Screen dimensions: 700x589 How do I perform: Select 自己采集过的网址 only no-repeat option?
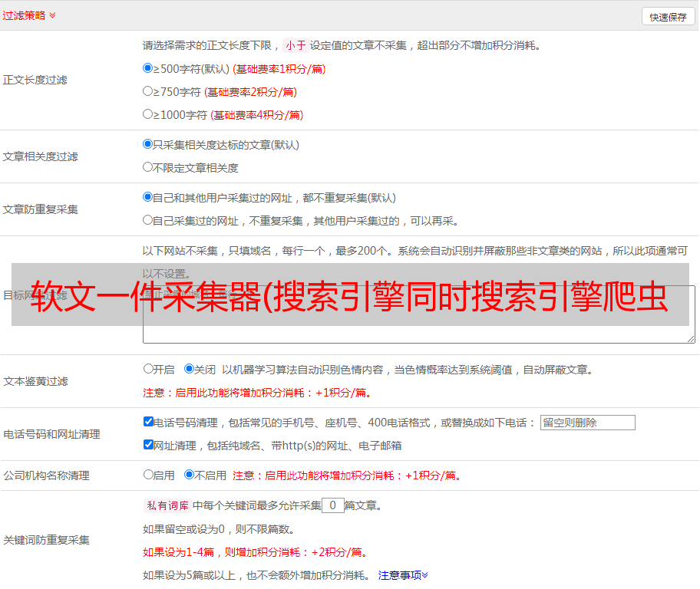(148, 220)
